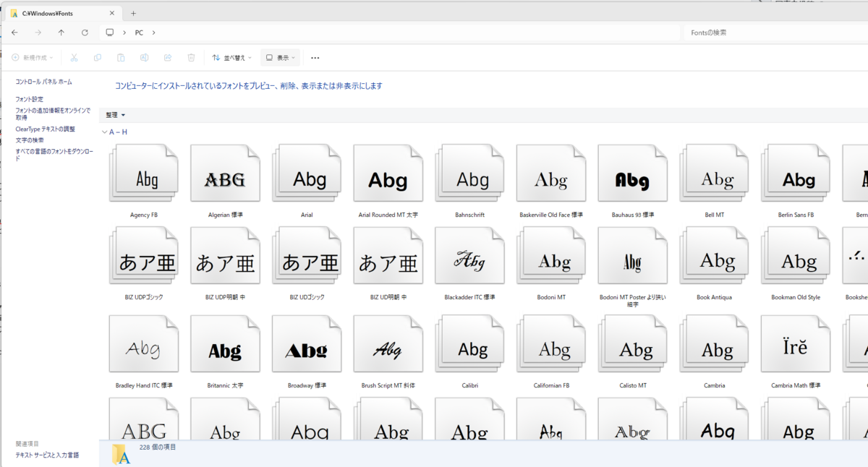Switch to the C:¥Windows¥Fonts tab

point(61,13)
